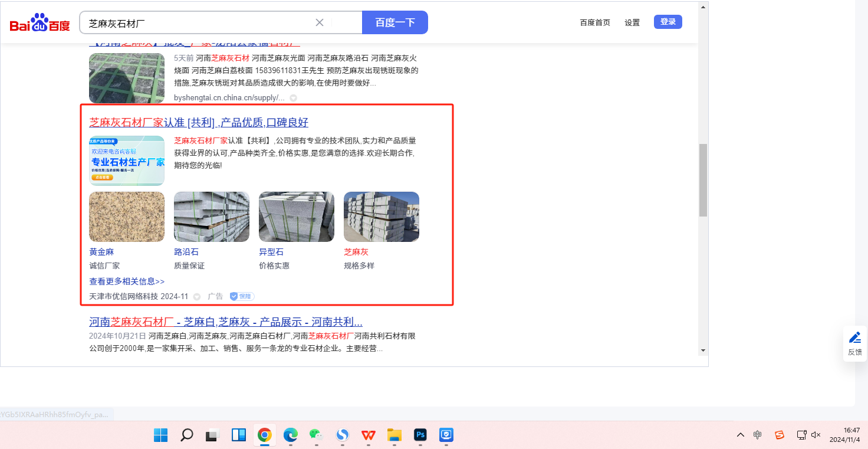Expand the dropdown beside 天津市优信网络科技 2024-11
Viewport: 868px width, 449px height.
(197, 297)
